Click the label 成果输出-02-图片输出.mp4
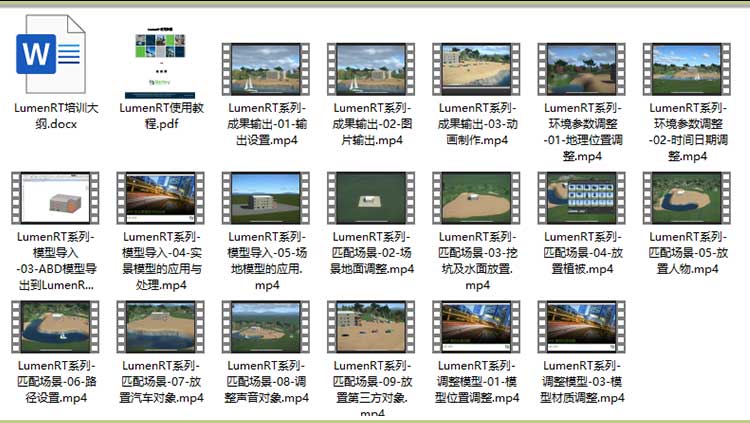This screenshot has width=750, height=423. [x=372, y=124]
